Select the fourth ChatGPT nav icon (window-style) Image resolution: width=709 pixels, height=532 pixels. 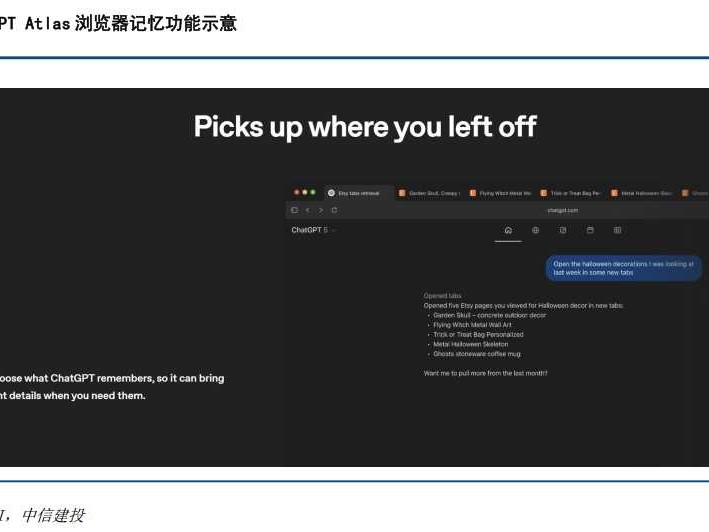[590, 230]
